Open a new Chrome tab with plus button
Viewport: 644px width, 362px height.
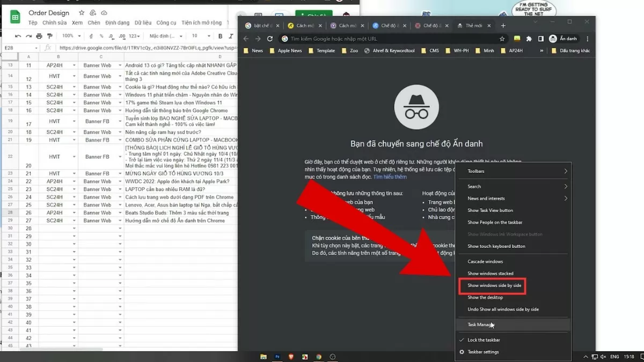click(503, 25)
